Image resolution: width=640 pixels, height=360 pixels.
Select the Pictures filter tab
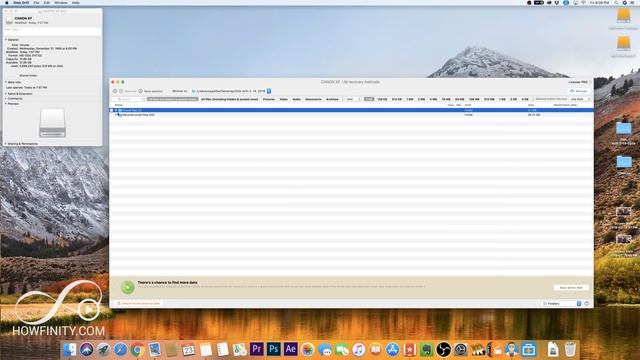coord(269,99)
